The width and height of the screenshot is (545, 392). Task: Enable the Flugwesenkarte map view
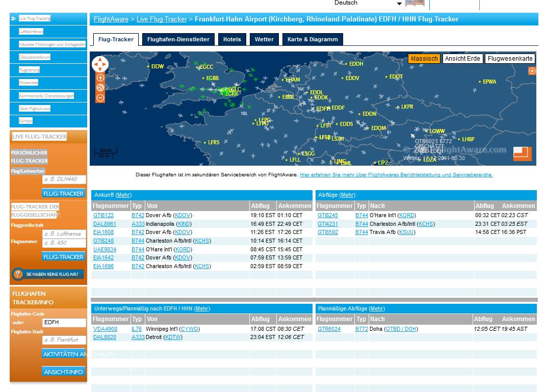click(510, 59)
